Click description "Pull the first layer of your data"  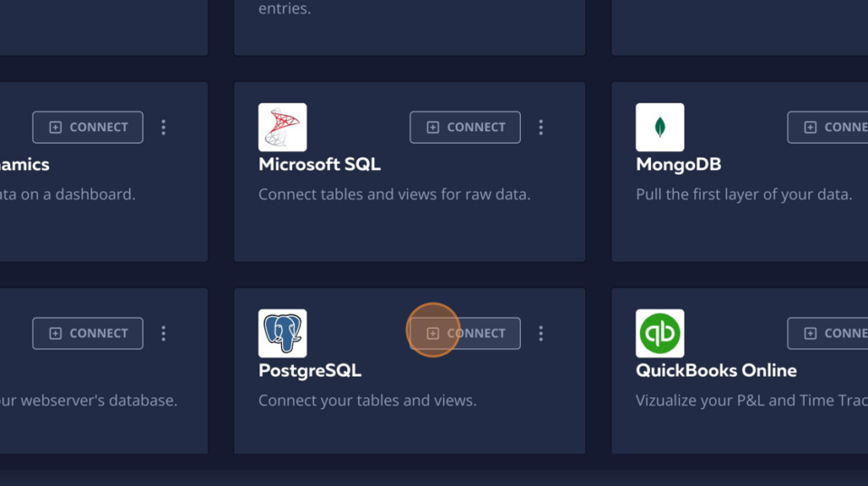[743, 195]
